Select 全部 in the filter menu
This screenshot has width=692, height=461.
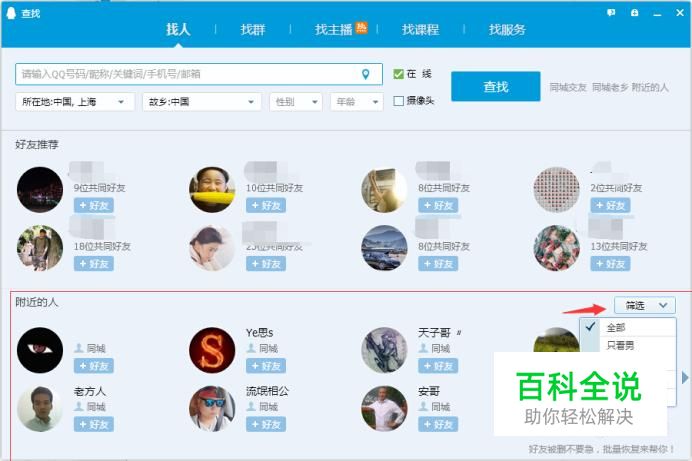[628, 327]
